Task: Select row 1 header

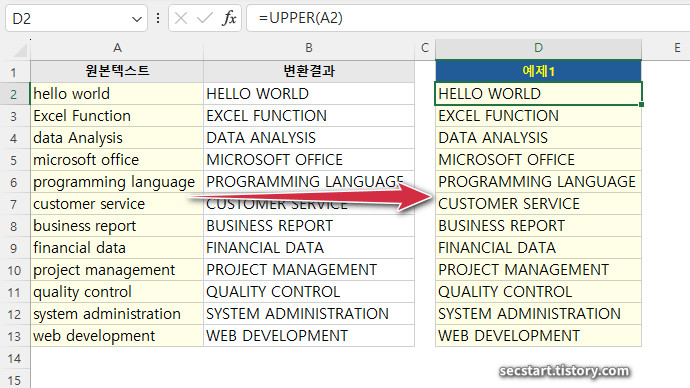Action: click(x=14, y=72)
